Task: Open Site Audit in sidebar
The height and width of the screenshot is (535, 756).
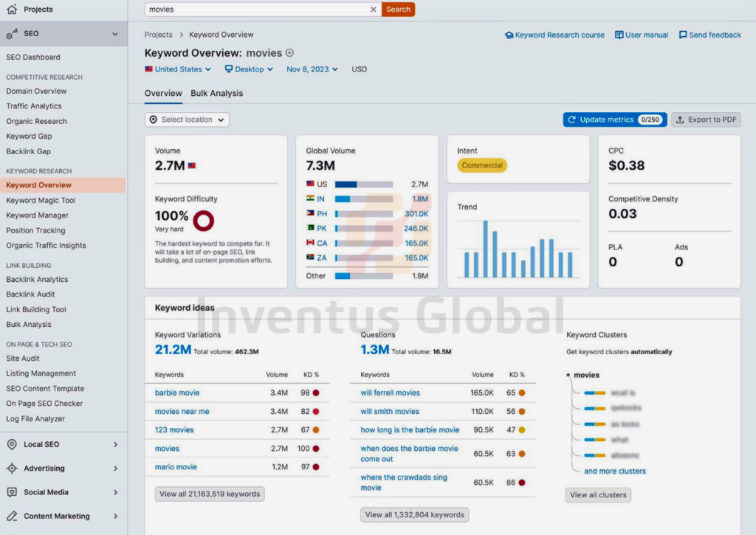Action: click(23, 358)
